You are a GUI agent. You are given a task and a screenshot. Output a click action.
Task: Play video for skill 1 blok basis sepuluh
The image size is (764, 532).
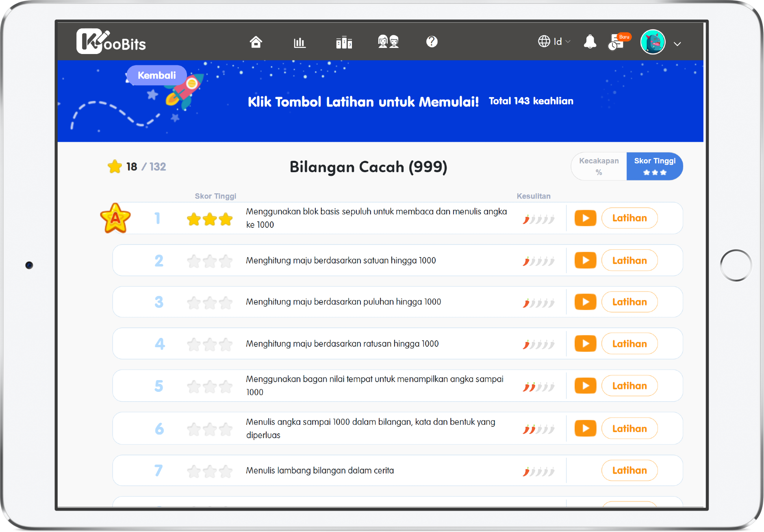coord(585,218)
